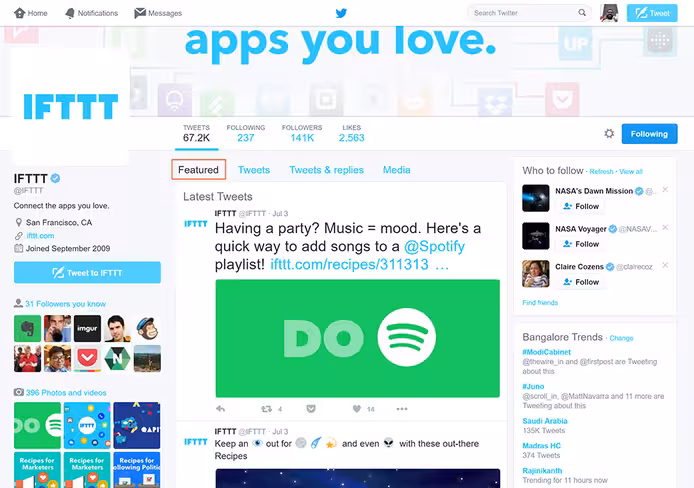Image resolution: width=694 pixels, height=488 pixels.
Task: Open the Pocket follower avatar
Action: [x=87, y=358]
